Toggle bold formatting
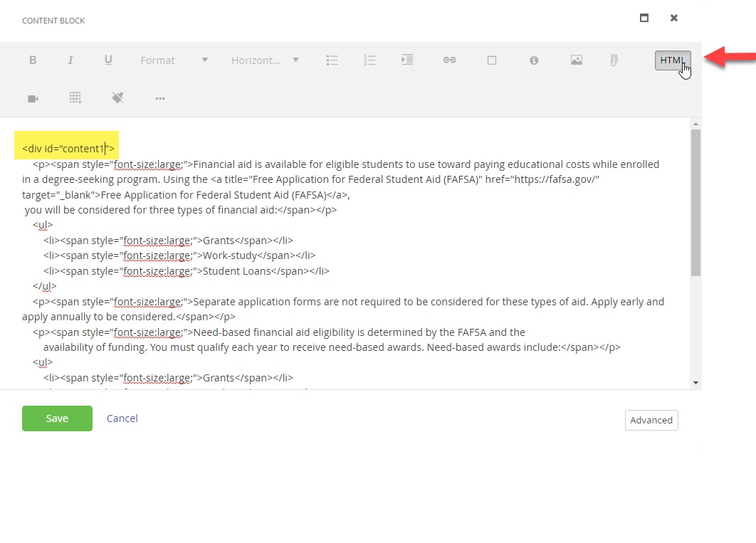The height and width of the screenshot is (543, 756). pyautogui.click(x=33, y=60)
